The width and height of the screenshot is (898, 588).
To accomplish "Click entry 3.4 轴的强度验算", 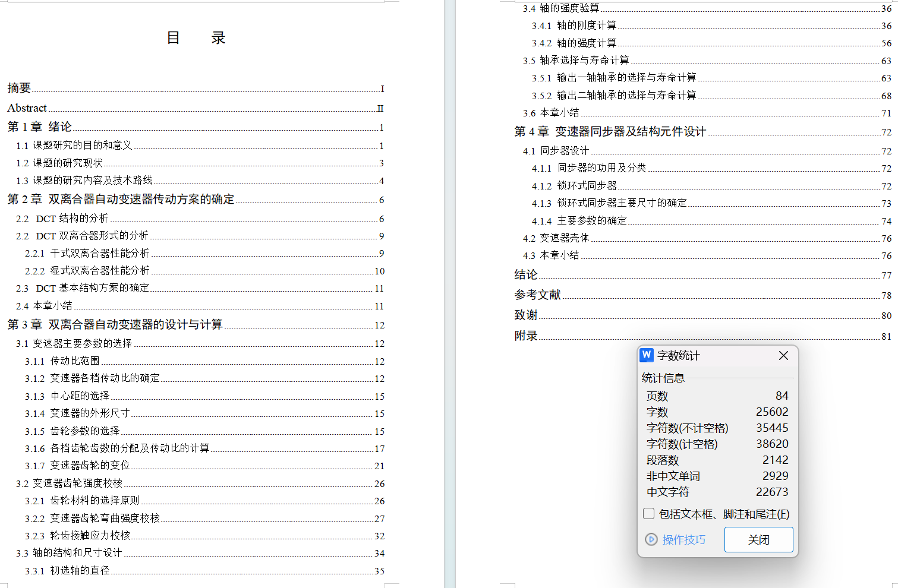I will click(707, 8).
